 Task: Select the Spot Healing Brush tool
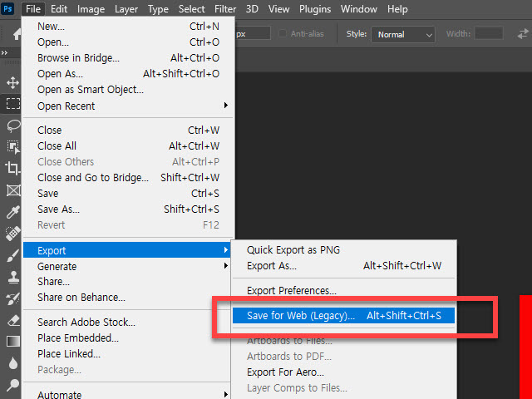[x=13, y=234]
